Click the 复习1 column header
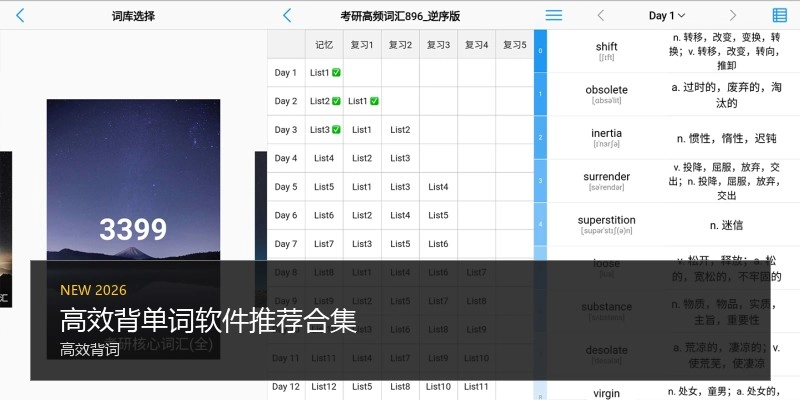 pyautogui.click(x=362, y=44)
